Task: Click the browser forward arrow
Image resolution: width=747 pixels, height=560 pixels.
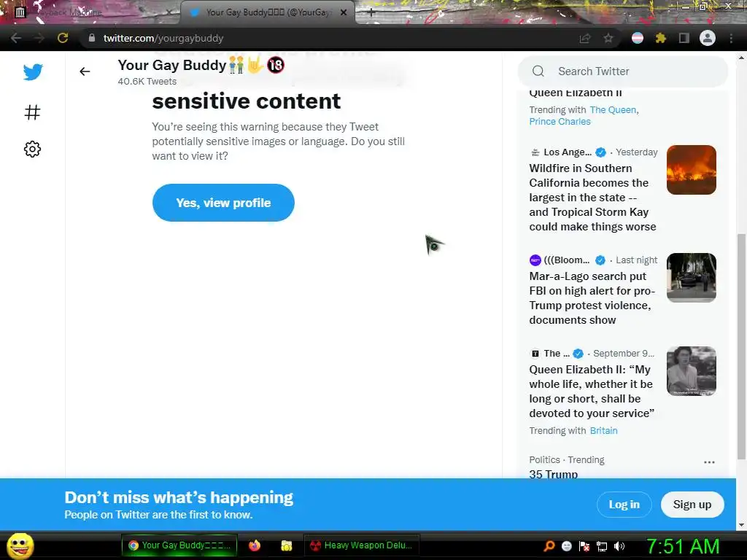Action: (39, 38)
